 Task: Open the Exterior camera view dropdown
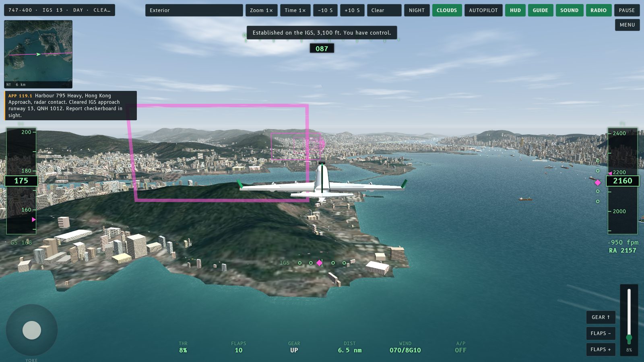point(194,10)
